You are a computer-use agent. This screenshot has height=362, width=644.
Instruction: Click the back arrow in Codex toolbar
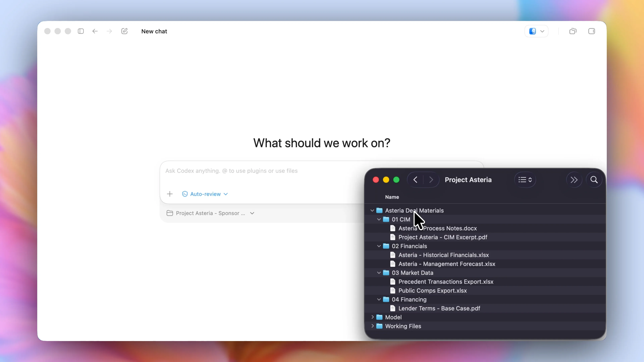point(95,31)
